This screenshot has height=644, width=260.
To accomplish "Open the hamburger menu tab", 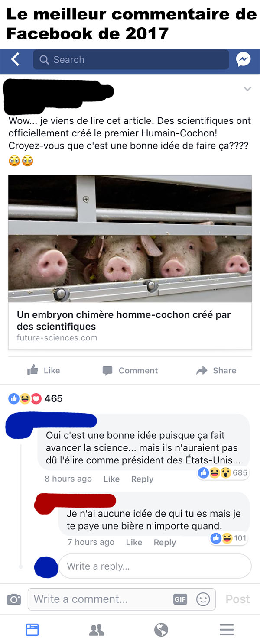I will pyautogui.click(x=227, y=629).
